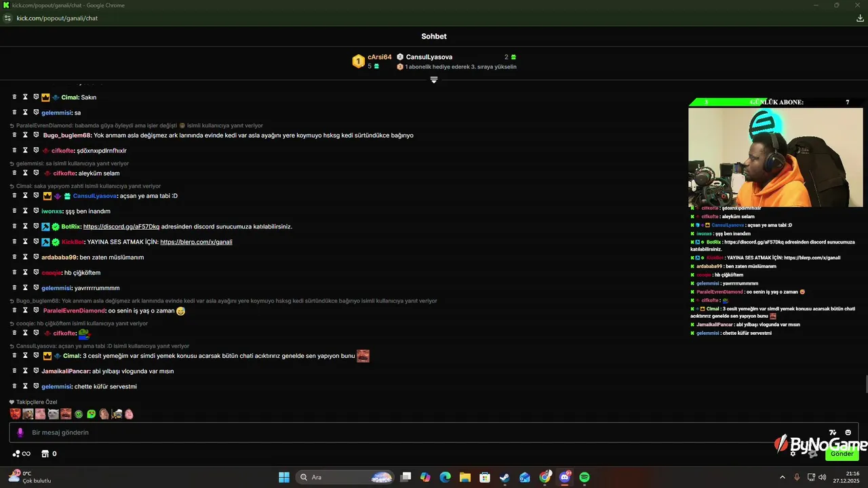The width and height of the screenshot is (868, 488).
Task: Click the timeout hourglass on ParalelEvrenDiamond's message
Action: pyautogui.click(x=25, y=310)
